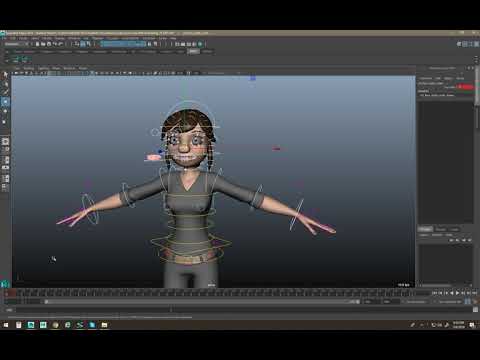Click the red current-time marker on timeline
The width and height of the screenshot is (480, 360).
[x=12, y=293]
